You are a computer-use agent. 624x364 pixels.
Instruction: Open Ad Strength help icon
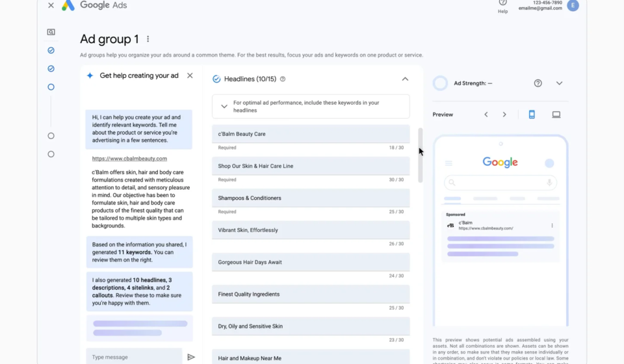(538, 83)
